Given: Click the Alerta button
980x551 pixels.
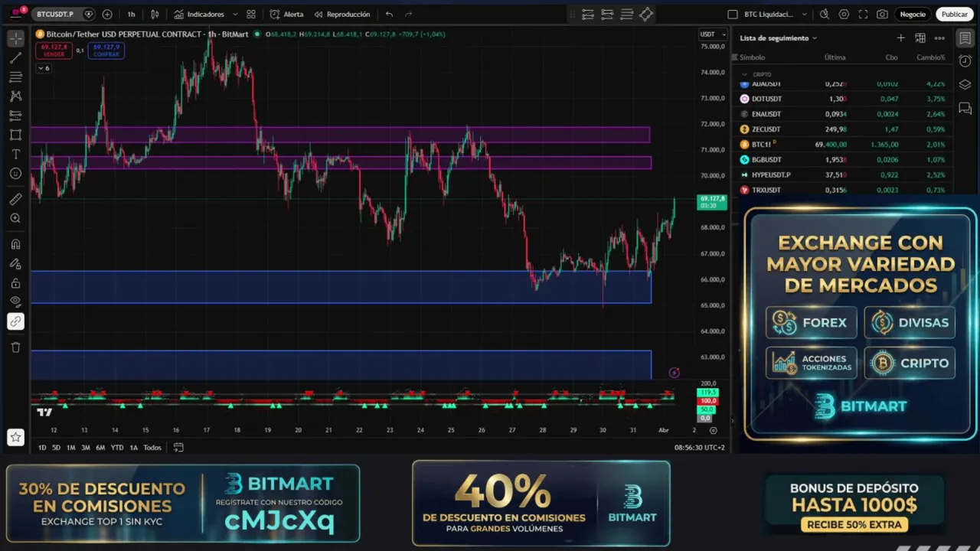Looking at the screenshot, I should (x=286, y=14).
